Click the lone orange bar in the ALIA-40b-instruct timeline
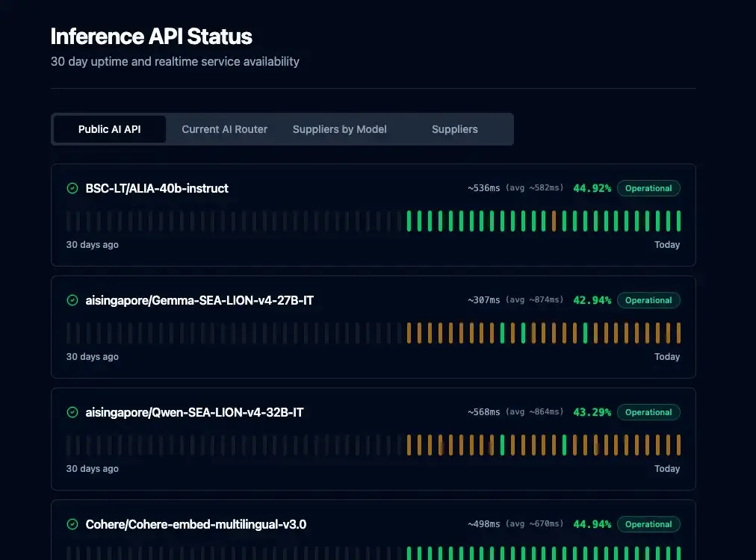Screen dimensions: 756x560 [554, 221]
